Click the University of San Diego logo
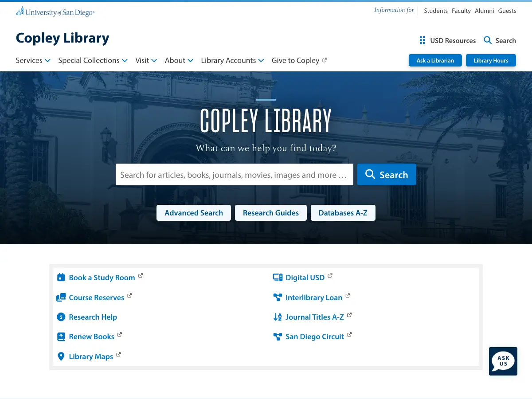The image size is (532, 399). click(x=55, y=12)
